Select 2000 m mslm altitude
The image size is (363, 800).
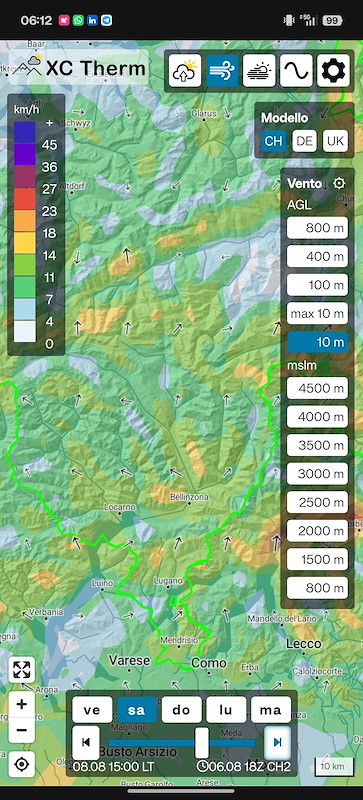(x=318, y=531)
